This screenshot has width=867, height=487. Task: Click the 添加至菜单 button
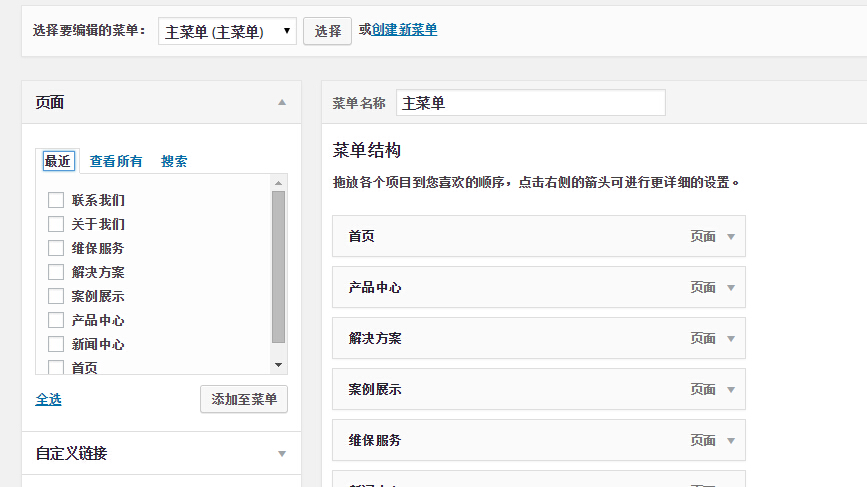[x=244, y=399]
